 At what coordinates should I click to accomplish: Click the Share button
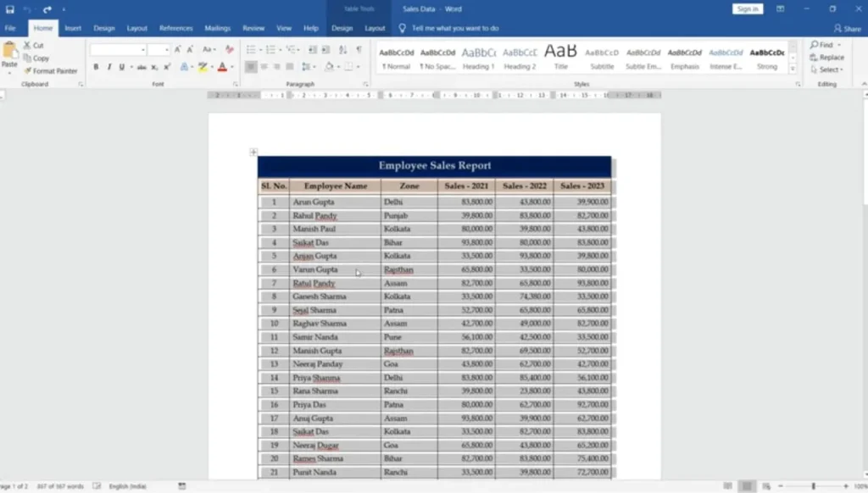click(848, 28)
